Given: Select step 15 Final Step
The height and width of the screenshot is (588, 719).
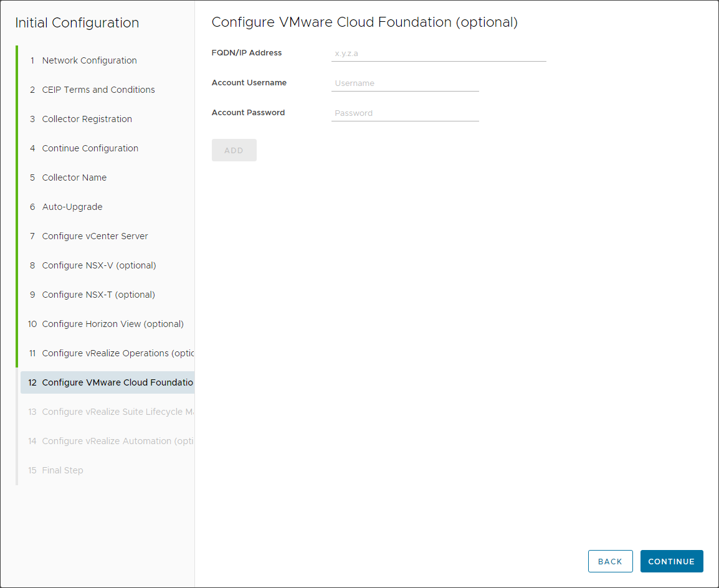Looking at the screenshot, I should pyautogui.click(x=107, y=471).
